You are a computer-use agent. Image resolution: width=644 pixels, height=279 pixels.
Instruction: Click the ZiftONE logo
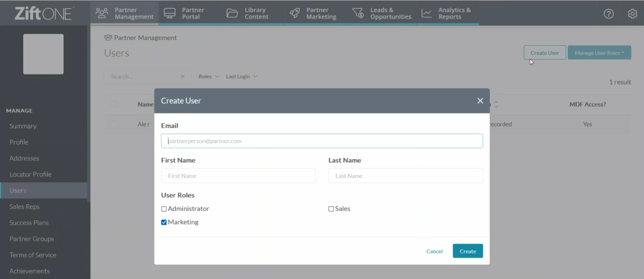click(x=44, y=13)
